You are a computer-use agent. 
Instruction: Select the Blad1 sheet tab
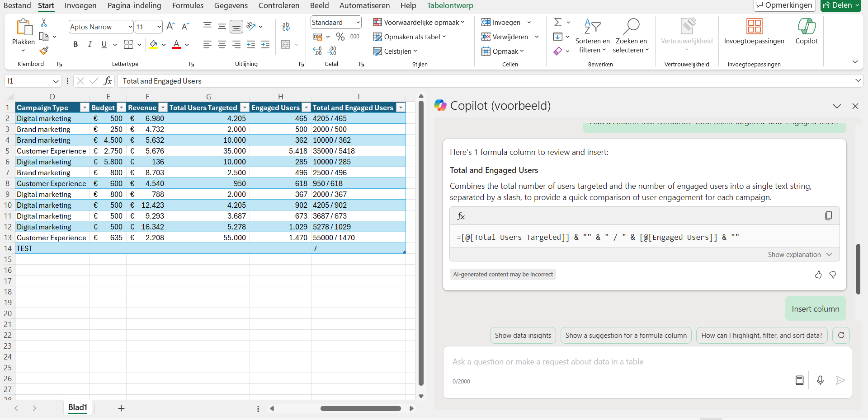coord(78,407)
